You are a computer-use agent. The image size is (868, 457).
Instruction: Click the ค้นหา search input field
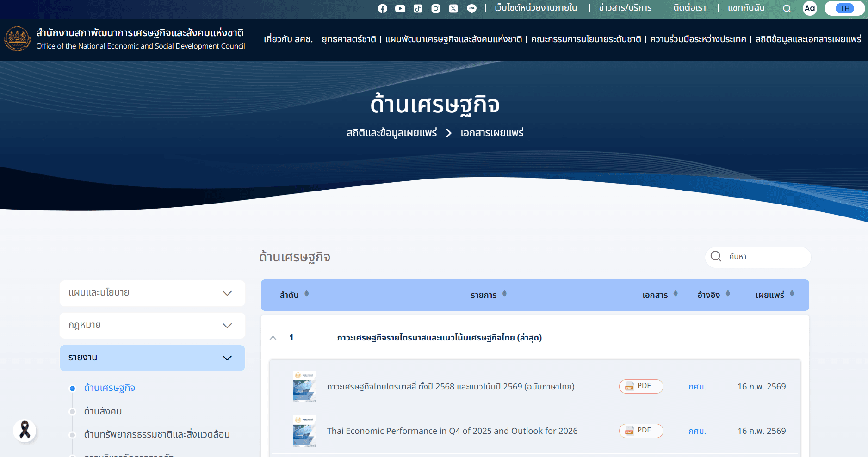click(x=766, y=257)
